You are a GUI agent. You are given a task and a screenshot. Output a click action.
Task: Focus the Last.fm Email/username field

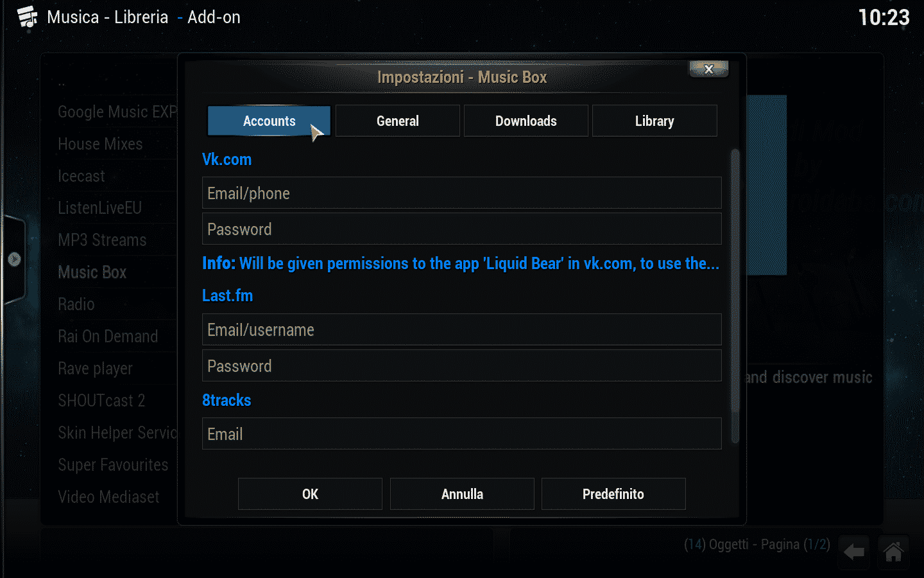tap(462, 330)
